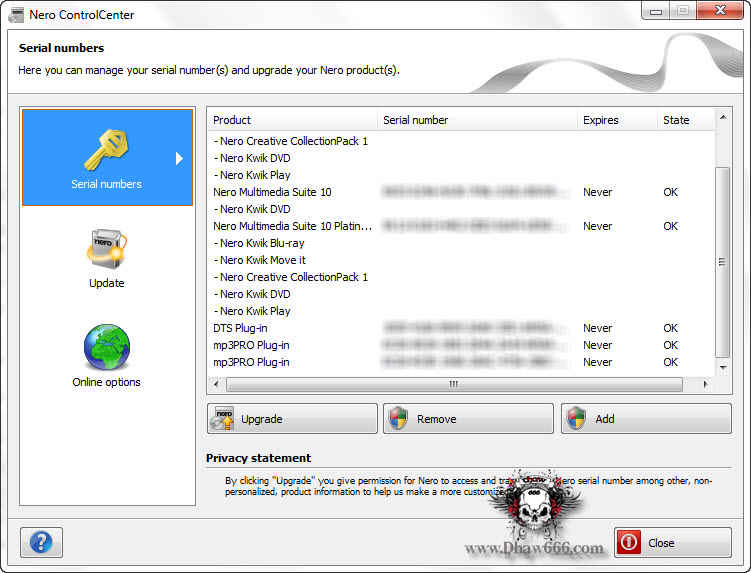
Task: Click OK state of Nero Multimedia Suite 10
Action: (671, 192)
